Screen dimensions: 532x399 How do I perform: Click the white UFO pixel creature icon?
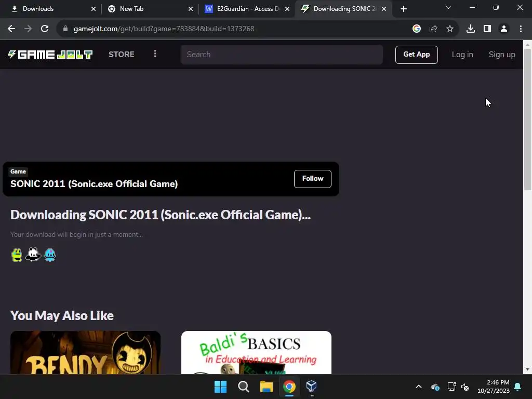[x=33, y=254]
